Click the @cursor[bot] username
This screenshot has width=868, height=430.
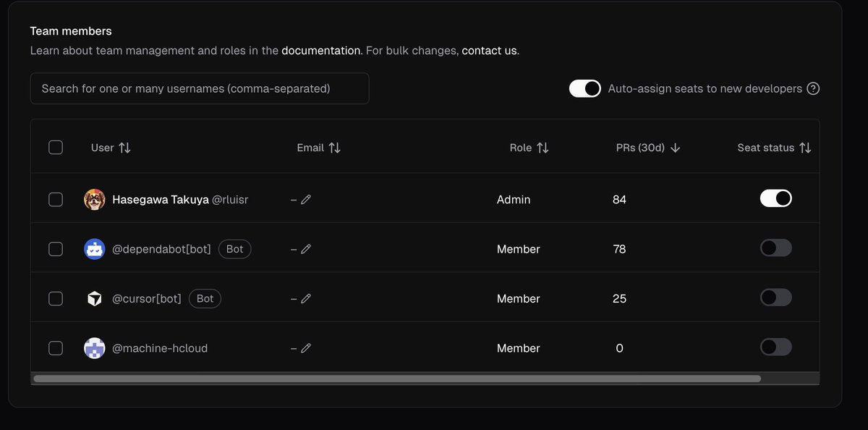pos(147,298)
